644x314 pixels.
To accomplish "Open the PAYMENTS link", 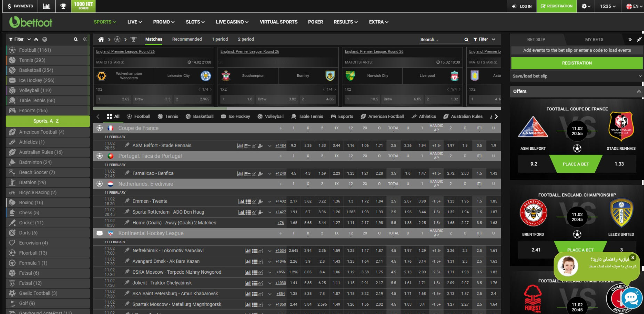I will click(20, 6).
